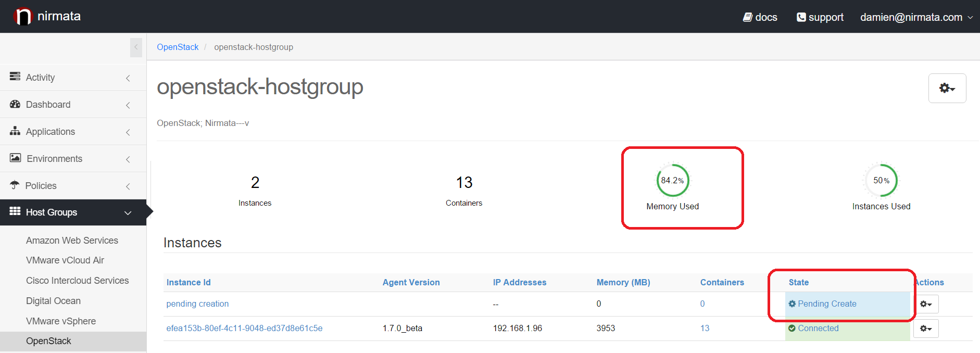The height and width of the screenshot is (353, 980).
Task: Open the damien@nirmata.com account menu
Action: (x=916, y=17)
